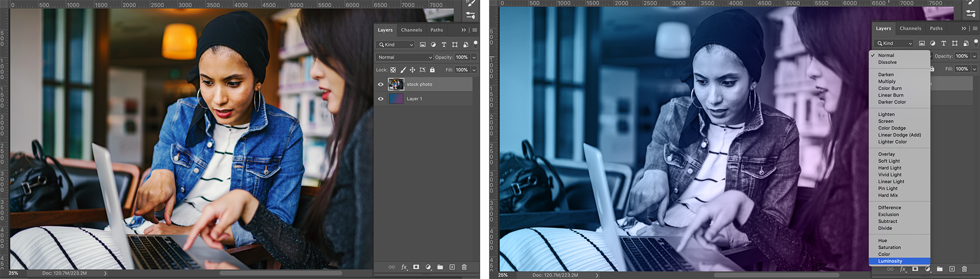The width and height of the screenshot is (980, 279).
Task: Open the Kind filter dropdown in left screenshot
Action: (395, 45)
